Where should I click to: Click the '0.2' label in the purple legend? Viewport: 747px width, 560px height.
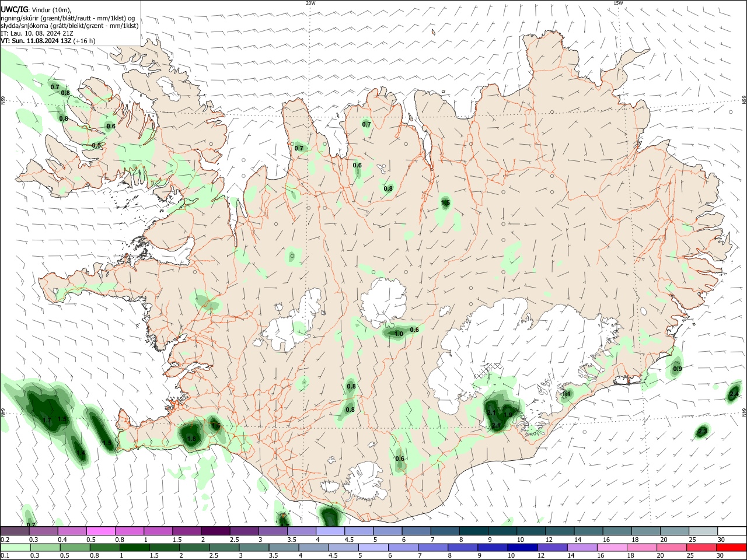click(5, 540)
